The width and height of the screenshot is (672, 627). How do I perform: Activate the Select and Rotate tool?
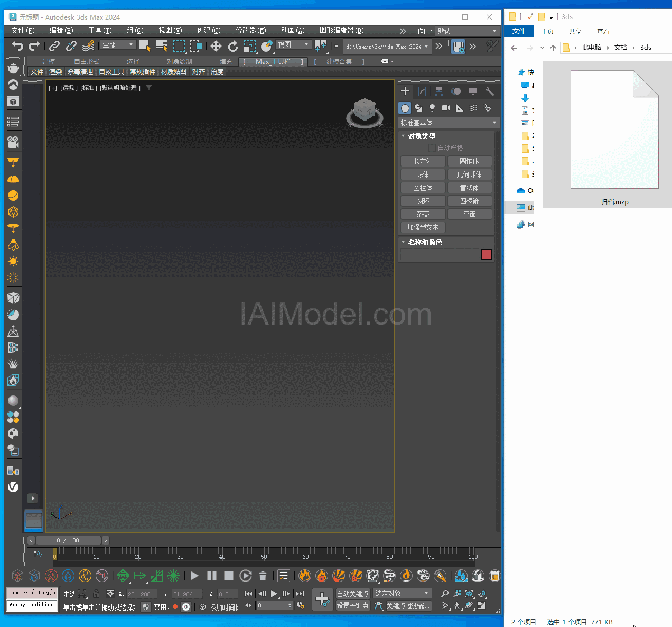[233, 46]
